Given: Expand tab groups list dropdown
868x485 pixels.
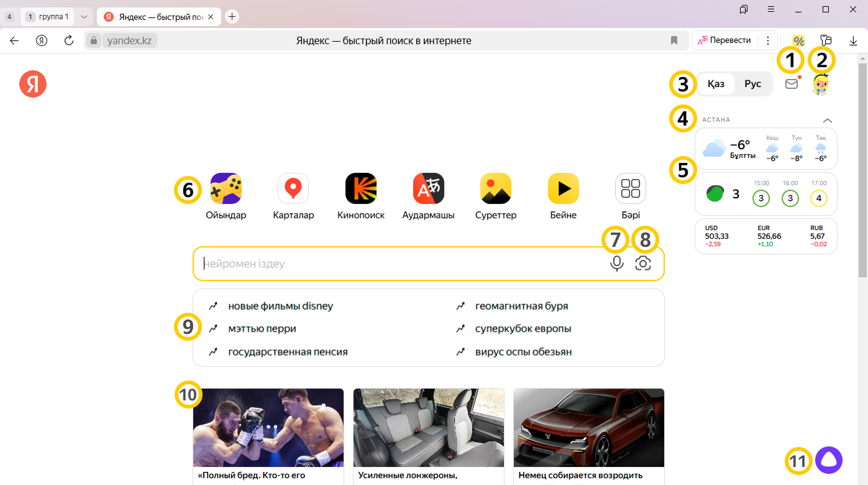Looking at the screenshot, I should point(85,17).
